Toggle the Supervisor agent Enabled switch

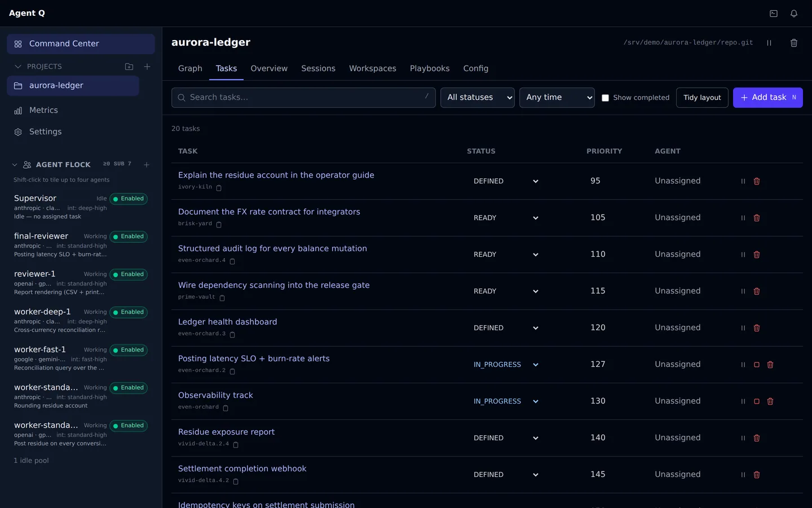(129, 199)
